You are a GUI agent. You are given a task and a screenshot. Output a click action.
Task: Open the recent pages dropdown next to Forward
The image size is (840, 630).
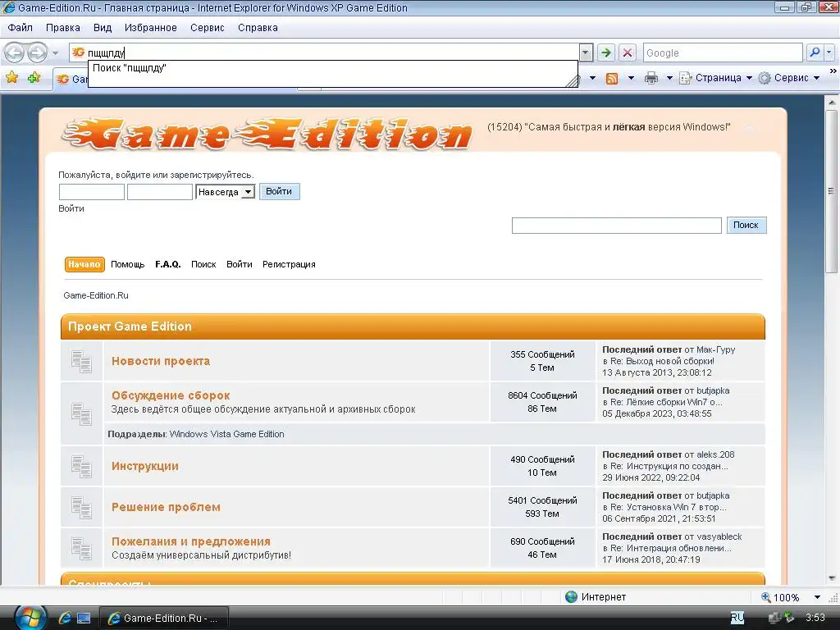click(55, 53)
